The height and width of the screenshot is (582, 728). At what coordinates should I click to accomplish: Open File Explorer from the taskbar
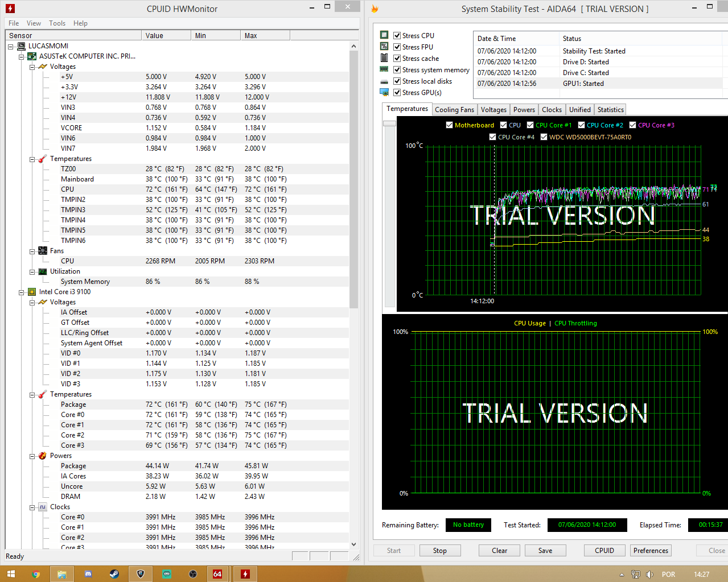[x=61, y=574]
